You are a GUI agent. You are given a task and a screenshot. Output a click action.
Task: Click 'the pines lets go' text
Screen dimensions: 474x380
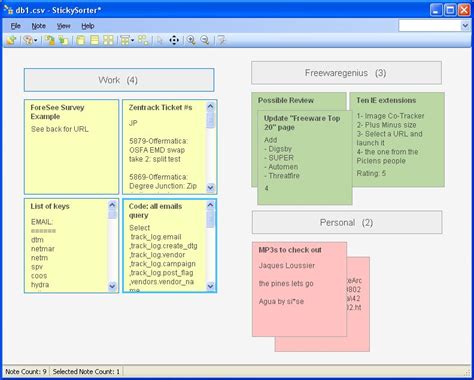coord(286,283)
